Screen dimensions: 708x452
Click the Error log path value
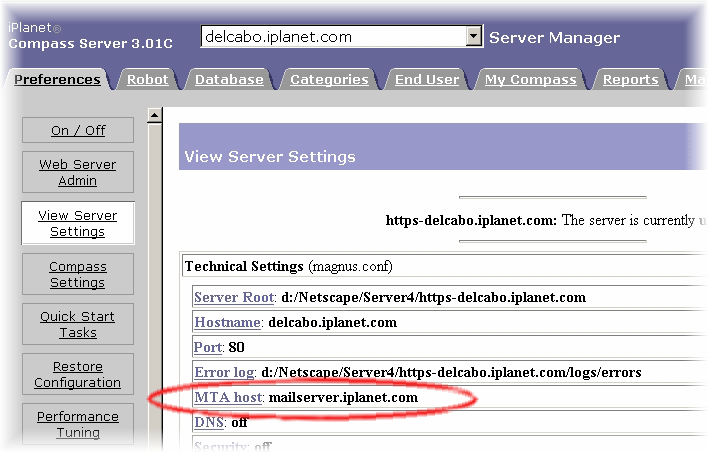point(451,372)
